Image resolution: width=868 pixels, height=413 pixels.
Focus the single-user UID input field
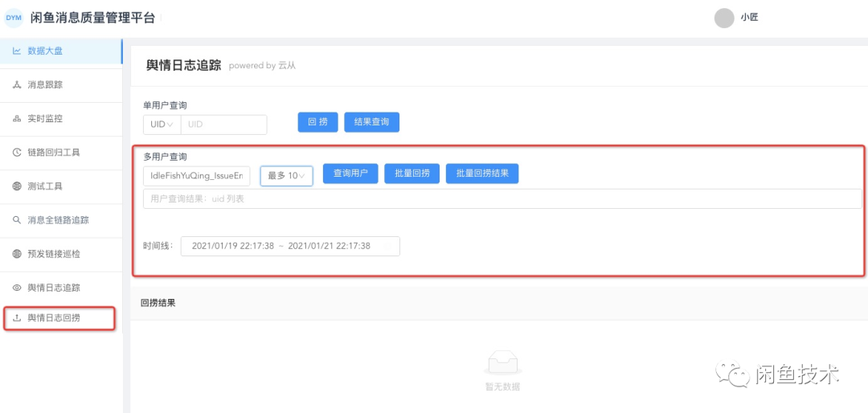(224, 125)
